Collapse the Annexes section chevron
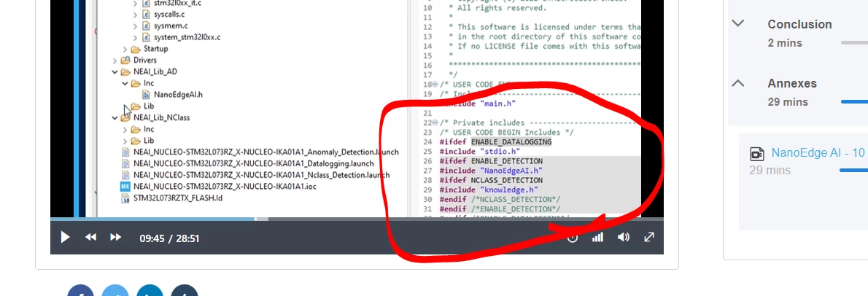Viewport: 868px width, 296px height. 738,84
